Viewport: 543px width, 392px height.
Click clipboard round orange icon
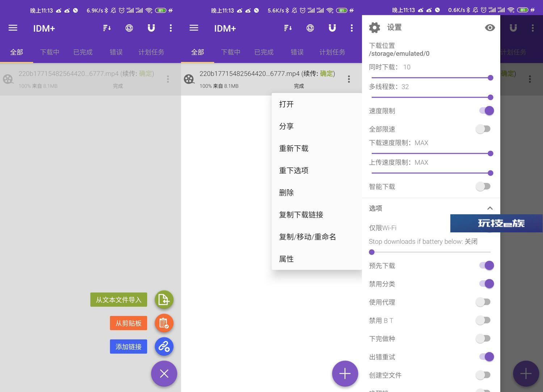click(x=164, y=323)
